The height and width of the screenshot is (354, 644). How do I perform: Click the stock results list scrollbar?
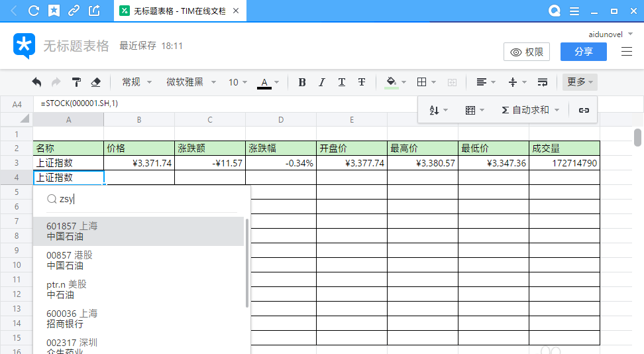click(x=247, y=263)
